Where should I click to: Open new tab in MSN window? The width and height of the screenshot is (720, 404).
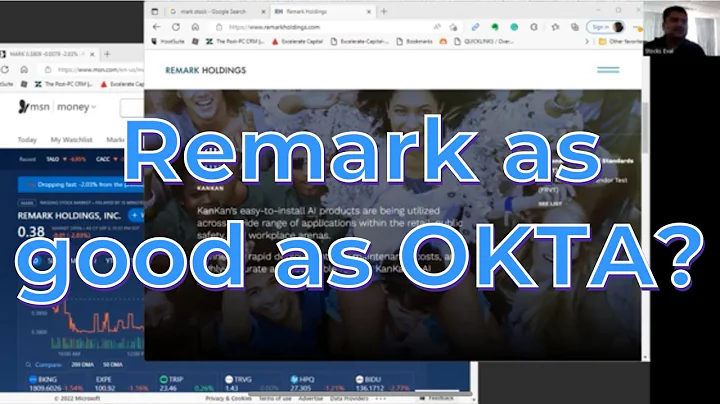(x=107, y=54)
